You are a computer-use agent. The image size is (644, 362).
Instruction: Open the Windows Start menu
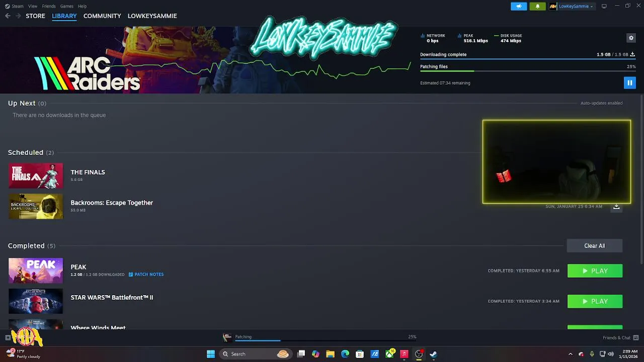[x=211, y=354]
